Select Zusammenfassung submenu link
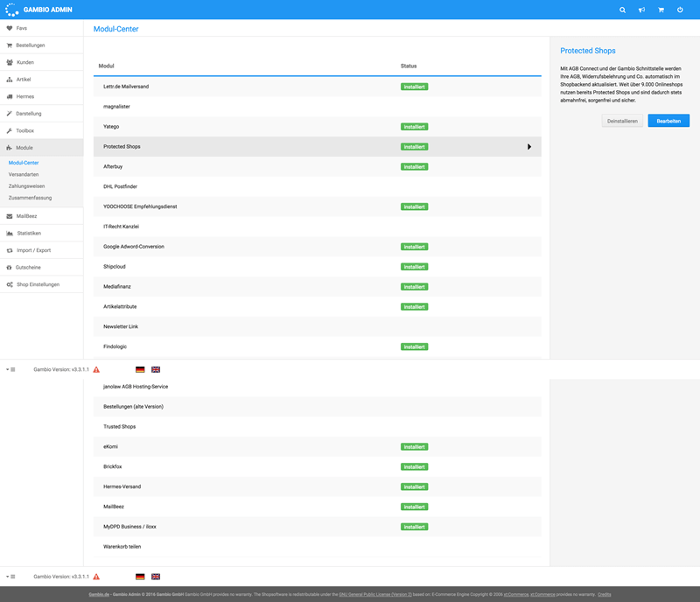Screen dimensions: 700x602 pyautogui.click(x=31, y=198)
